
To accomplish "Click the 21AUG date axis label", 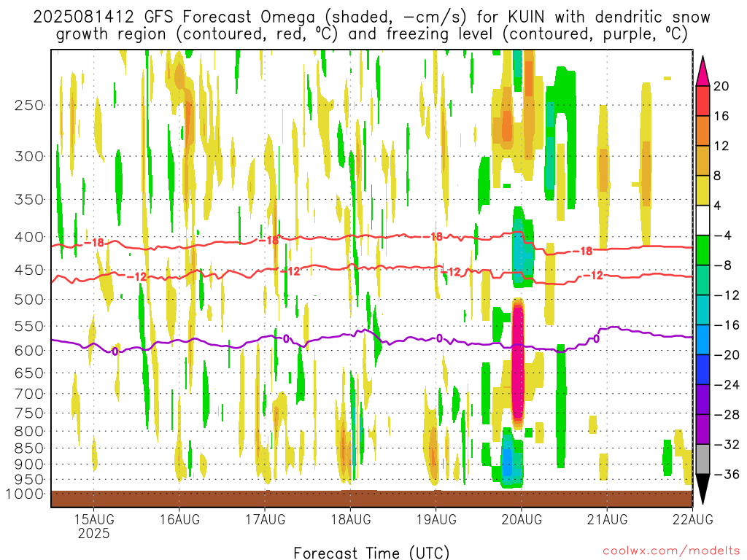I will (x=607, y=518).
